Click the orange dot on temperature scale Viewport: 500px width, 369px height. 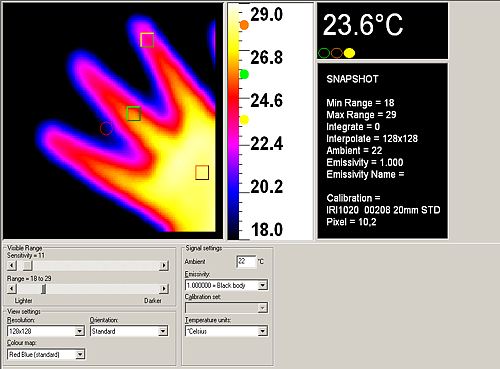244,25
